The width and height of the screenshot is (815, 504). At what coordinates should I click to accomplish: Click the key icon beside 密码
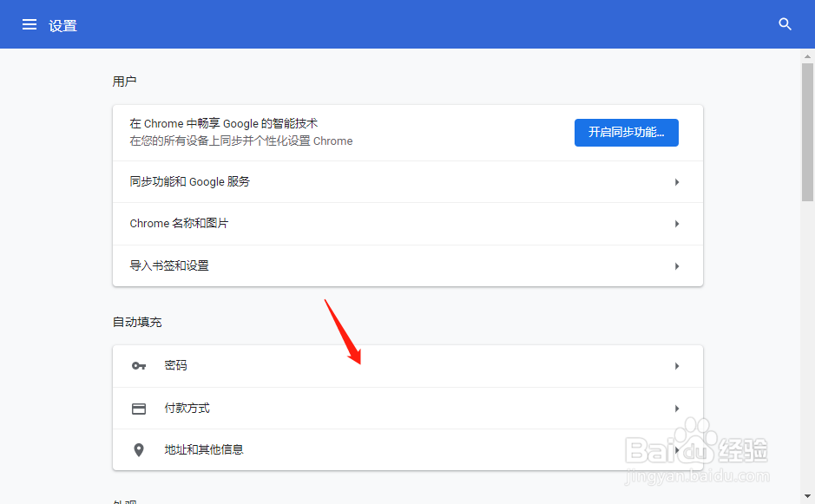coord(139,366)
